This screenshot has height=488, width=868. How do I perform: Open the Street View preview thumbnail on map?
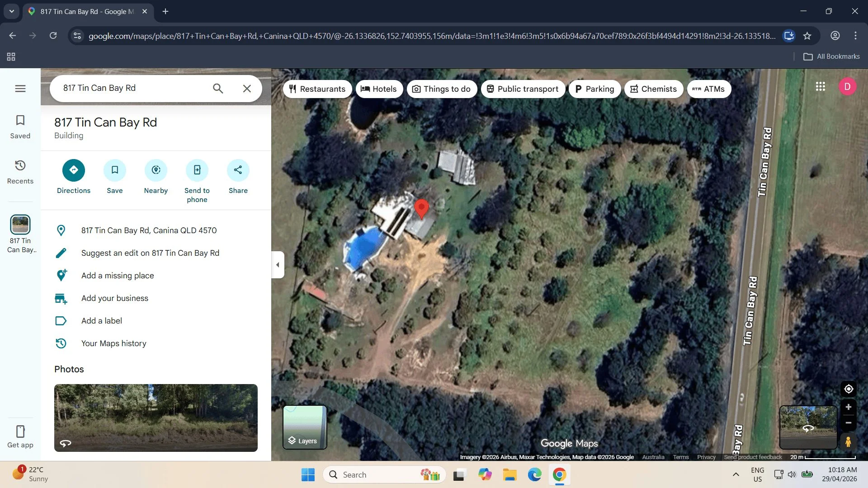point(808,427)
